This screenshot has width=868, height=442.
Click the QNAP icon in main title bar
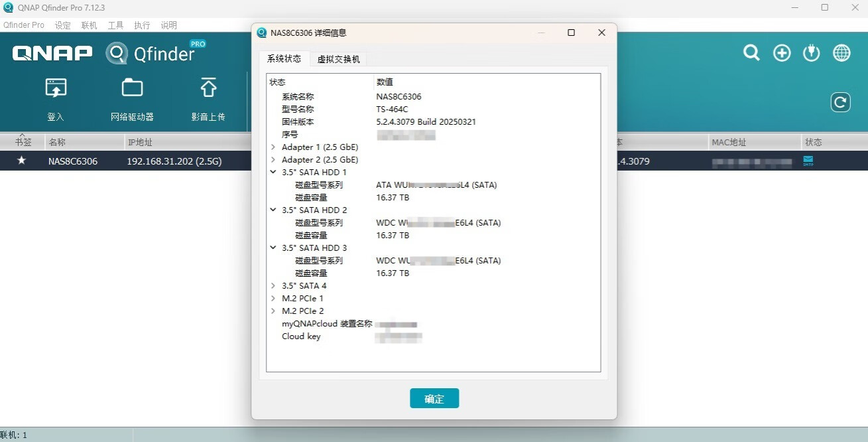(x=8, y=8)
